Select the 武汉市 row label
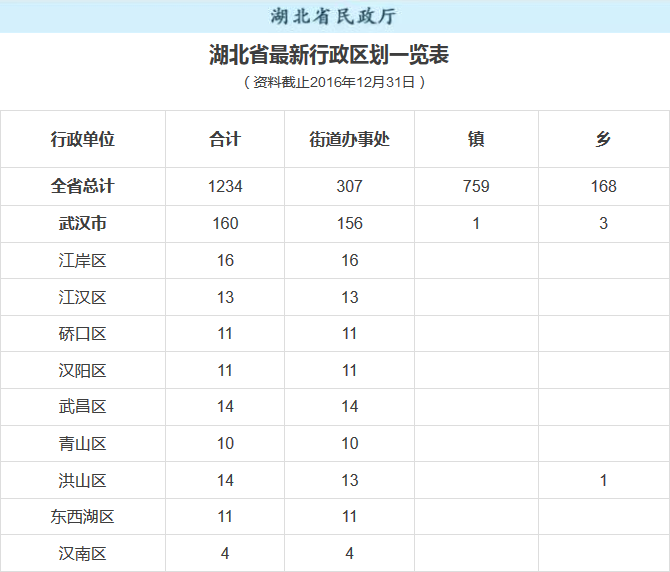 coord(82,223)
